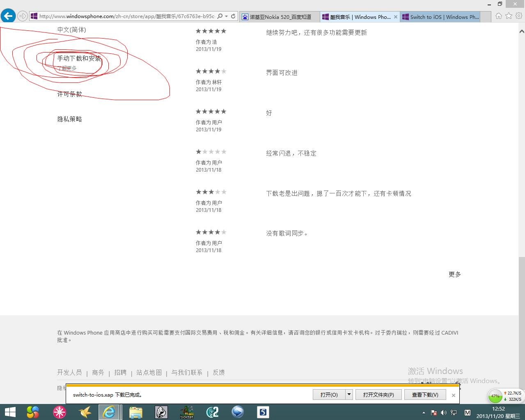Open the address bar autocomplete dropdown arrow
This screenshot has height=420, width=525.
point(226,16)
